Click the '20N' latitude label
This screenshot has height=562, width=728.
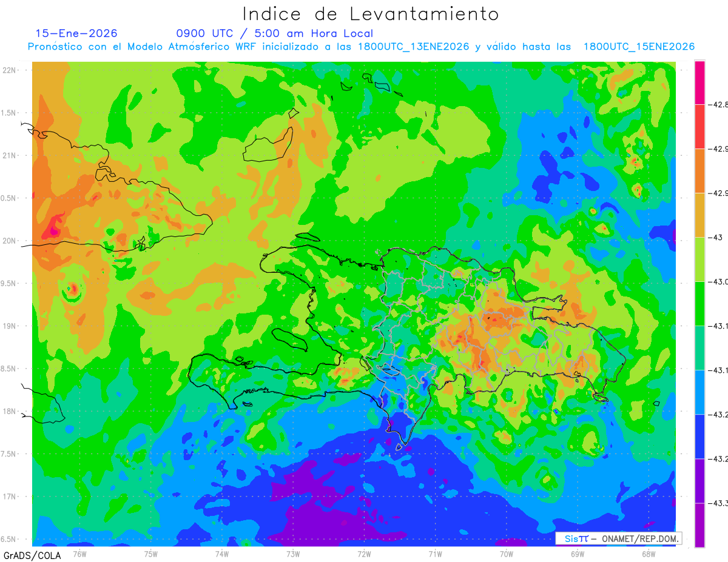[x=10, y=241]
